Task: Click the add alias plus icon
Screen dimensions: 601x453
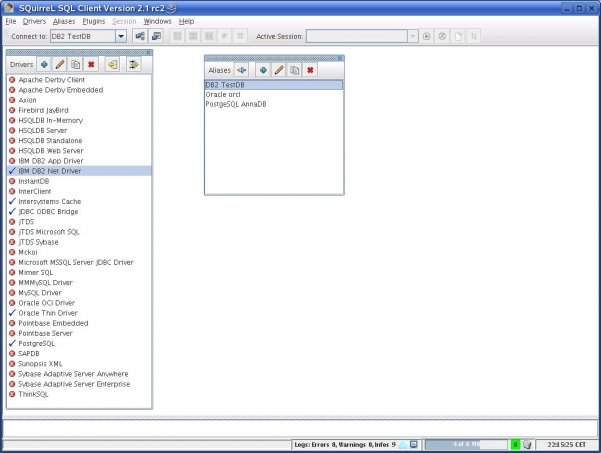Action: 263,70
